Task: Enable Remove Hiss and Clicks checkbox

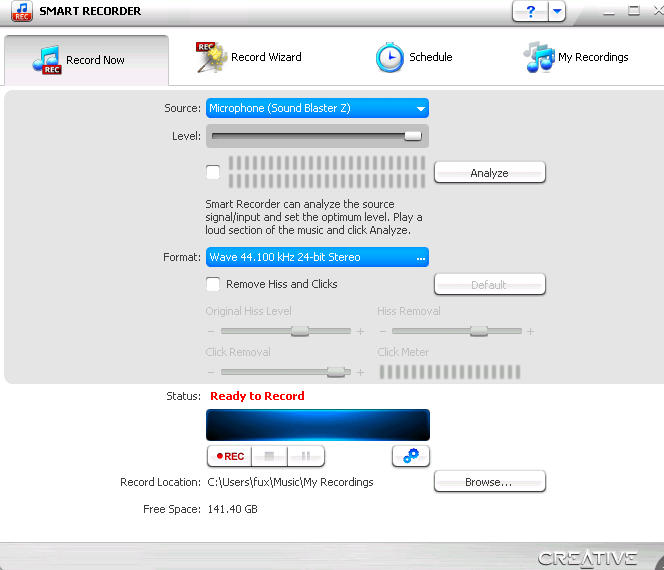Action: click(213, 284)
